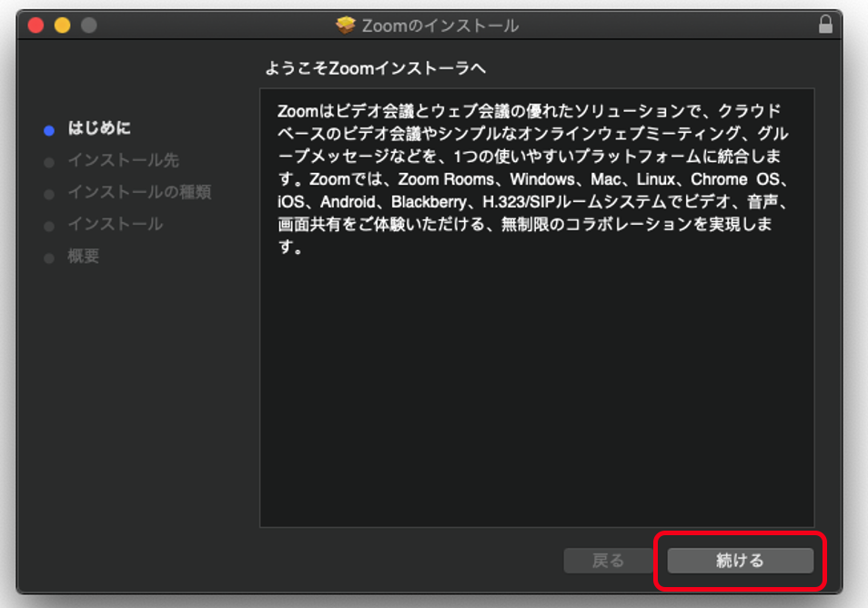Screen dimensions: 868x608
Task: Minimize the installer with the yellow button
Action: click(x=63, y=25)
